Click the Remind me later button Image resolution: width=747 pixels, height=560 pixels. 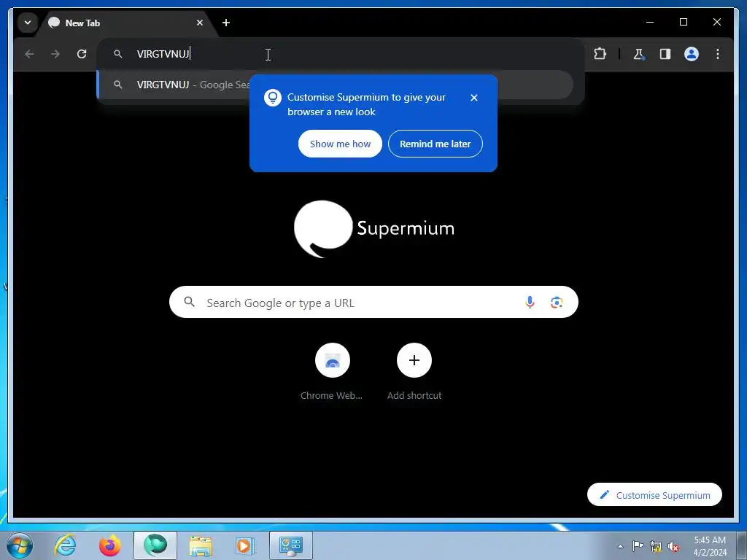point(435,144)
